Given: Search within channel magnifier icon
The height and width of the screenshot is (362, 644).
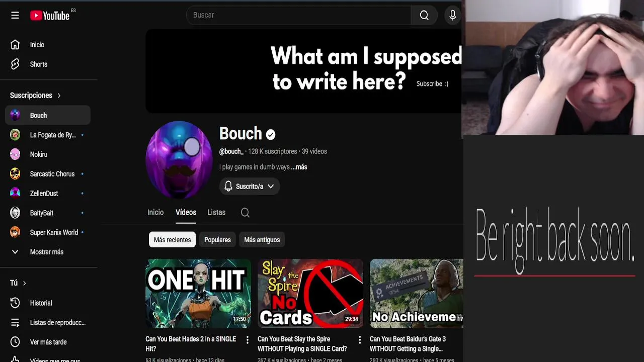Looking at the screenshot, I should click(x=245, y=213).
